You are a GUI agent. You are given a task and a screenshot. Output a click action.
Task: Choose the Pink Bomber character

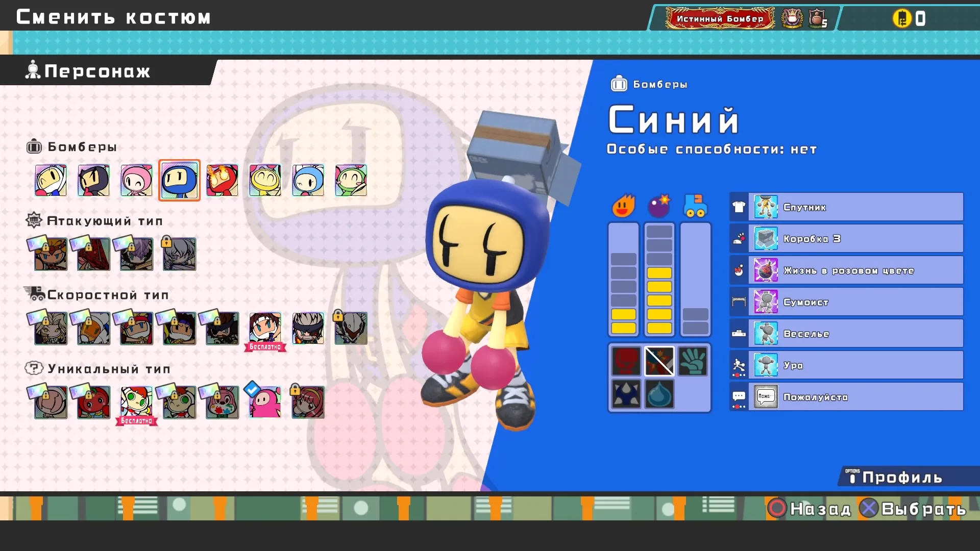tap(136, 180)
